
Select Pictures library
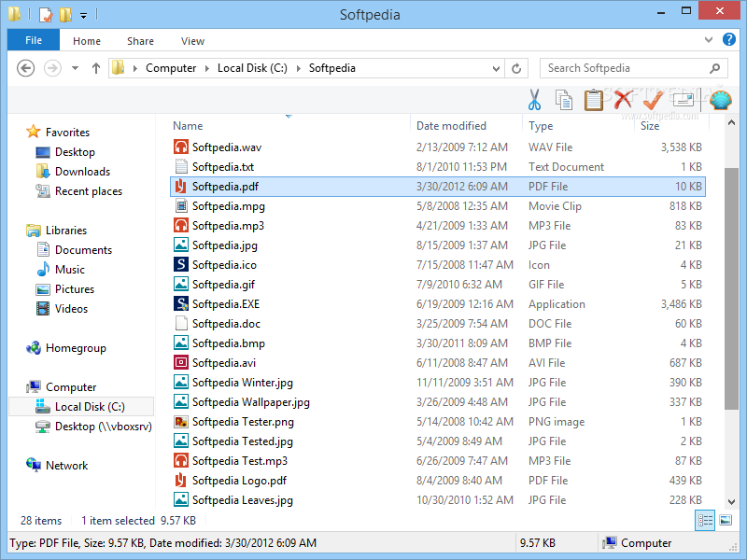click(x=75, y=288)
